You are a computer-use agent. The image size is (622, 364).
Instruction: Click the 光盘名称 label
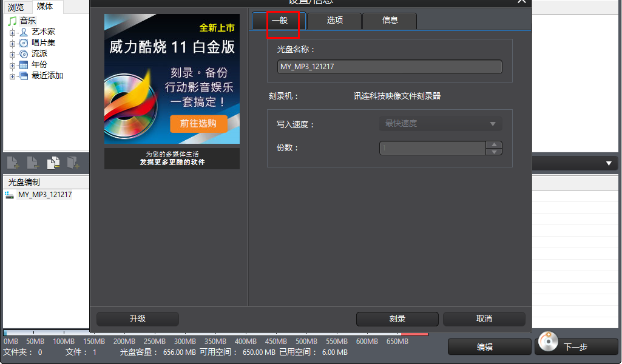click(x=296, y=50)
